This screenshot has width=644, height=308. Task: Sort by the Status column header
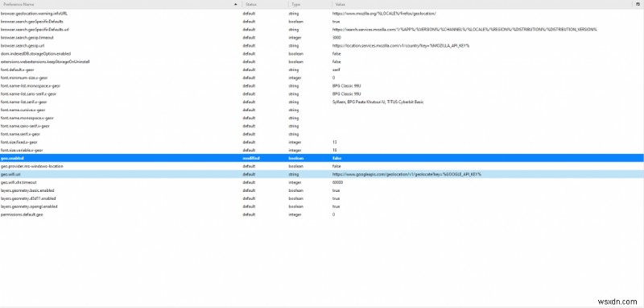pyautogui.click(x=265, y=5)
